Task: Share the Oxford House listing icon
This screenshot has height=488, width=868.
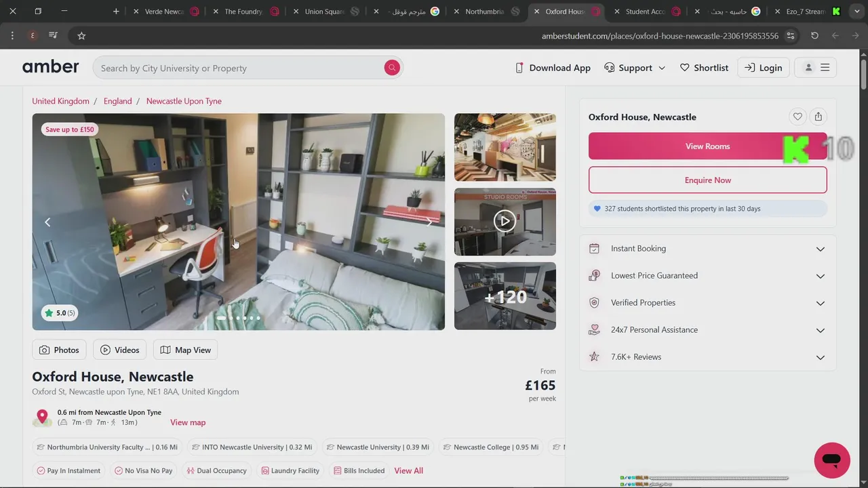Action: point(818,117)
